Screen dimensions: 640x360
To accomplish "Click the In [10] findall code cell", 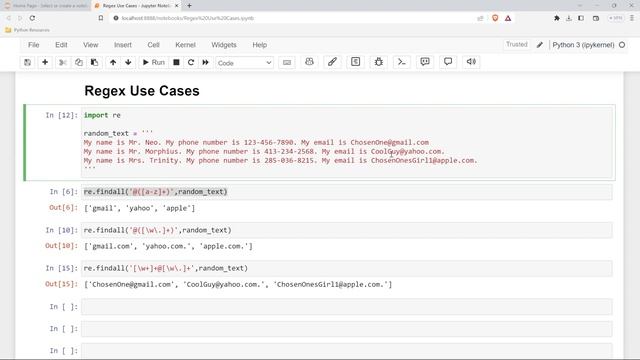I will click(x=347, y=230).
